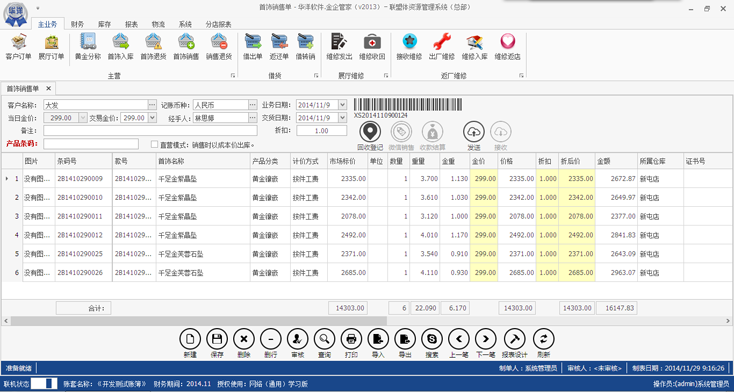734x392 pixels.
Task: Click the 回收登记 location icon
Action: click(x=370, y=132)
